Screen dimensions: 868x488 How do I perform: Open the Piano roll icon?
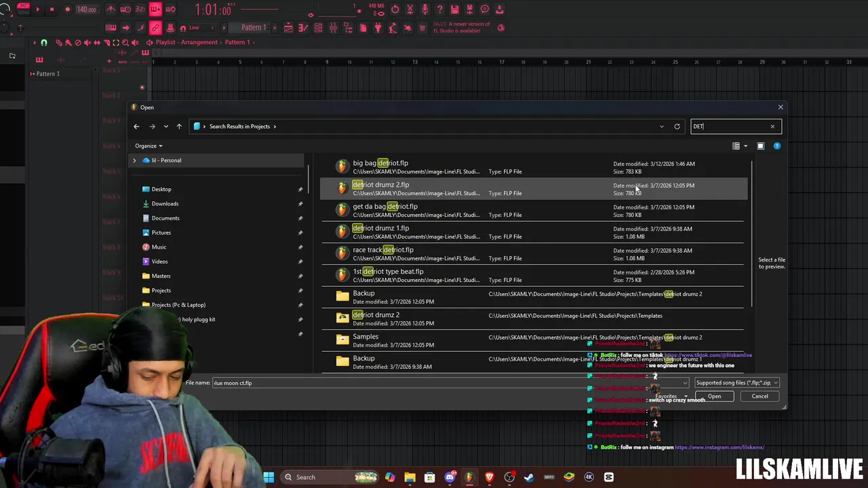point(303,28)
